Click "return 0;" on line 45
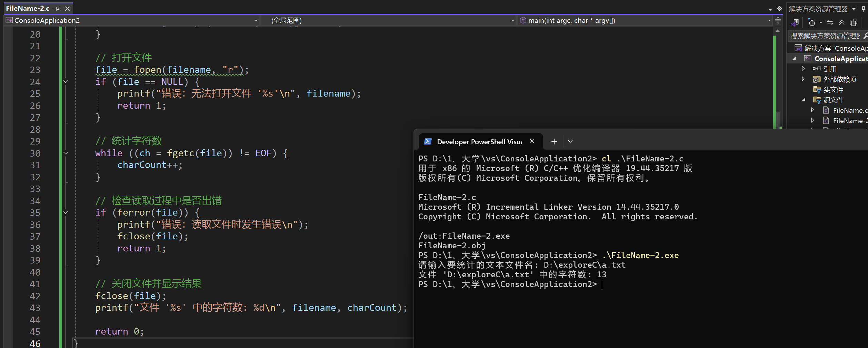 click(x=119, y=331)
